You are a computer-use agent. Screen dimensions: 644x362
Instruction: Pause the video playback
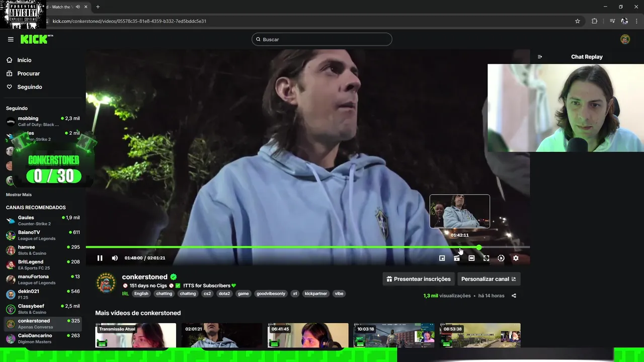point(100,258)
